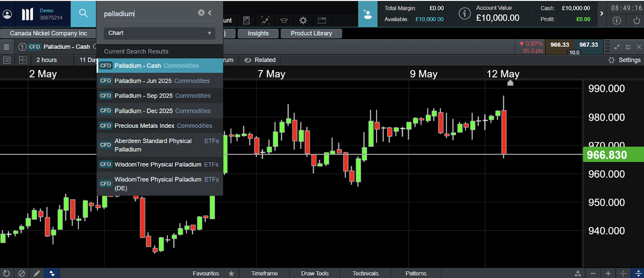The image size is (644, 278).
Task: Zoom in the chart with plus
Action: click(x=608, y=274)
